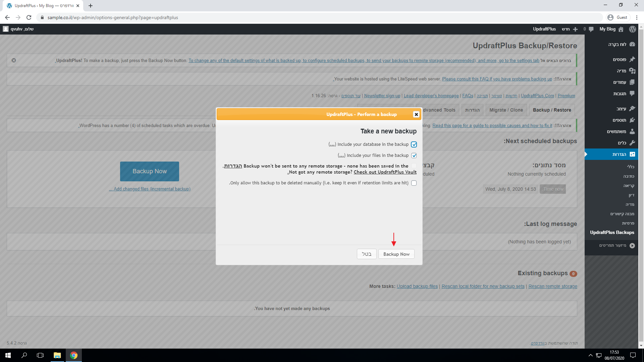Screen dimensions: 644x362
Task: Open UpdraftPlus admin bar menu
Action: 544,29
